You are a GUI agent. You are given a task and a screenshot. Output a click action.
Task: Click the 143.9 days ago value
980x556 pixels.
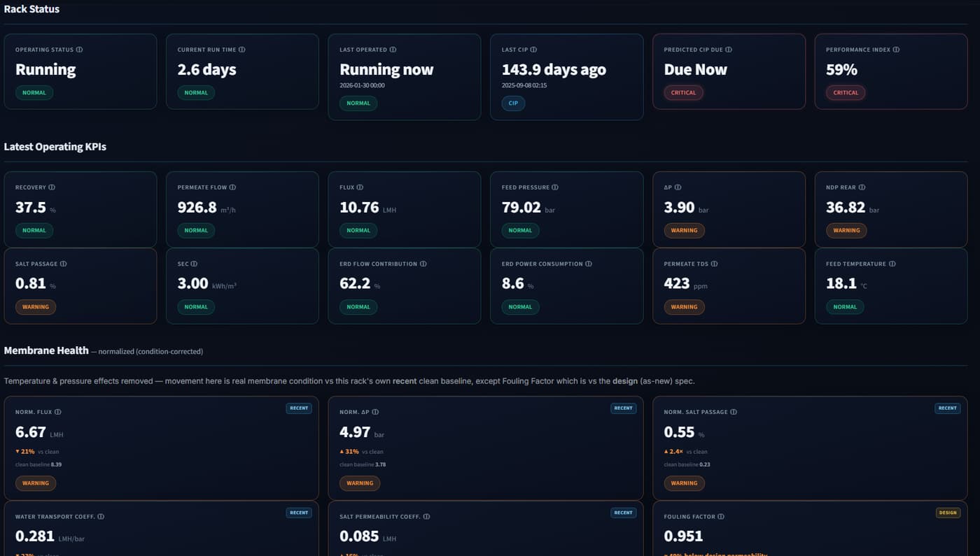[554, 70]
